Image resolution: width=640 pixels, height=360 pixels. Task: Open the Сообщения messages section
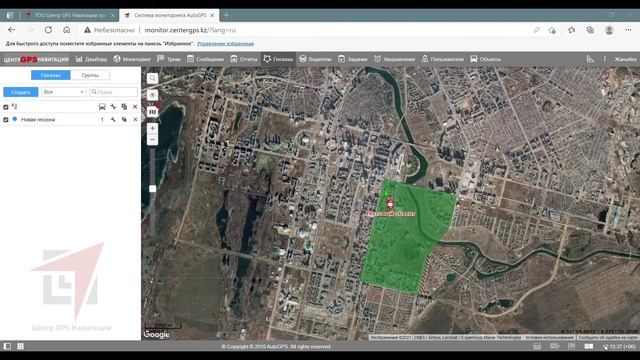pyautogui.click(x=205, y=59)
